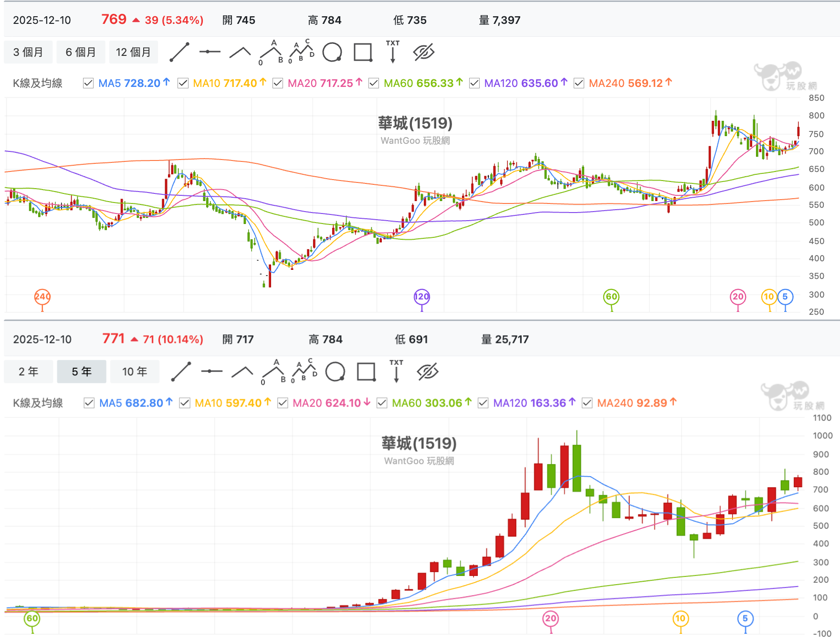Switch upper chart to 3 個月 range

(28, 52)
